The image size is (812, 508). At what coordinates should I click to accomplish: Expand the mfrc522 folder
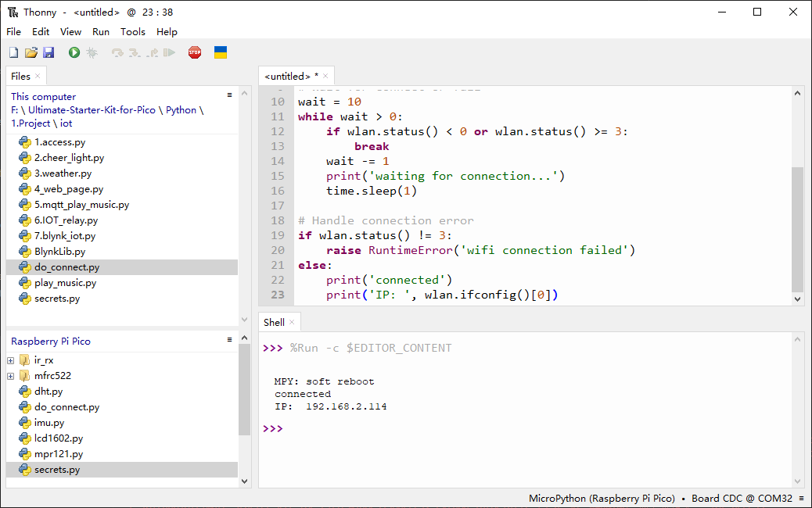pos(10,376)
